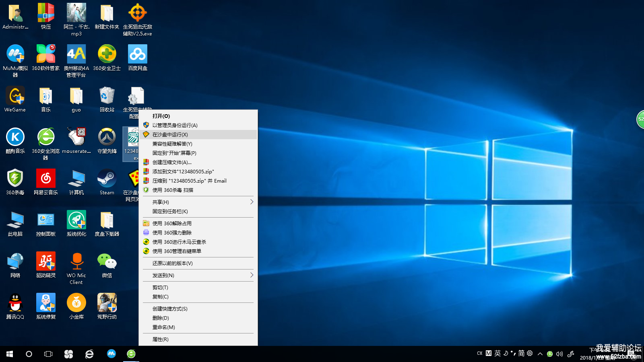Choose 删除(D) in context menu
This screenshot has width=644, height=362.
pyautogui.click(x=198, y=318)
